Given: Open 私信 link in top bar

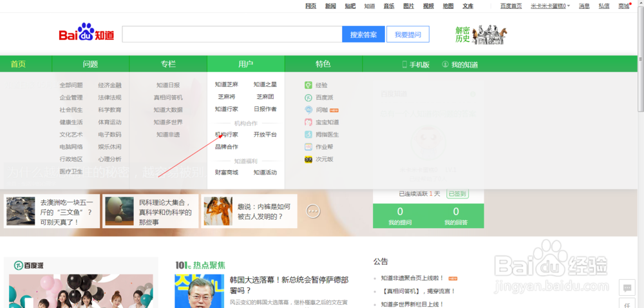Looking at the screenshot, I should (604, 6).
